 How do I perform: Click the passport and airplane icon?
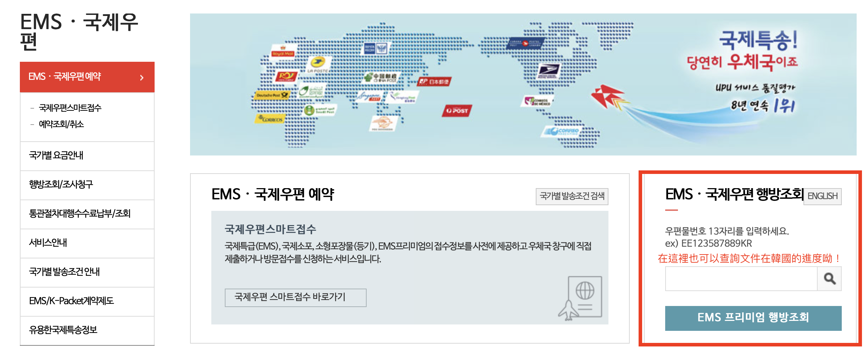580,298
